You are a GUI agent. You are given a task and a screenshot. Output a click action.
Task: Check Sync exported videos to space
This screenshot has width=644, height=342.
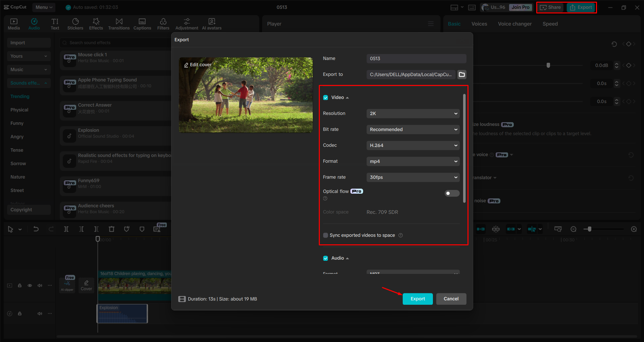pyautogui.click(x=325, y=235)
